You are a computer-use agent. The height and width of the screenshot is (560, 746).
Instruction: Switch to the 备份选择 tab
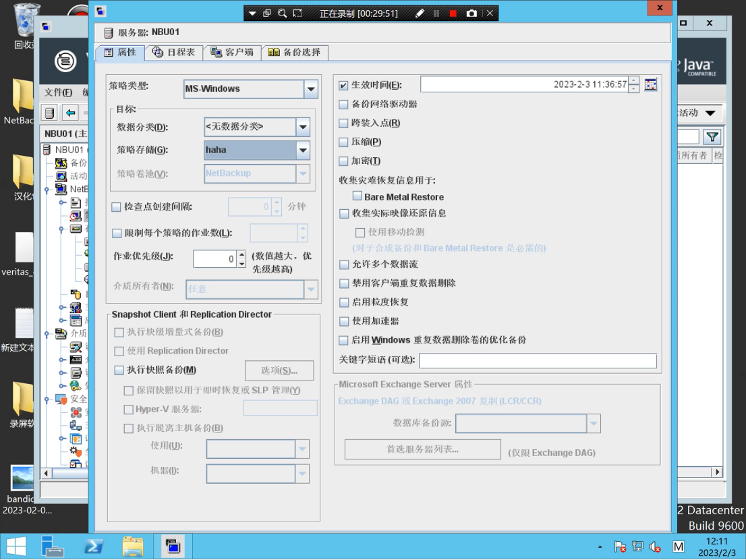tap(295, 52)
